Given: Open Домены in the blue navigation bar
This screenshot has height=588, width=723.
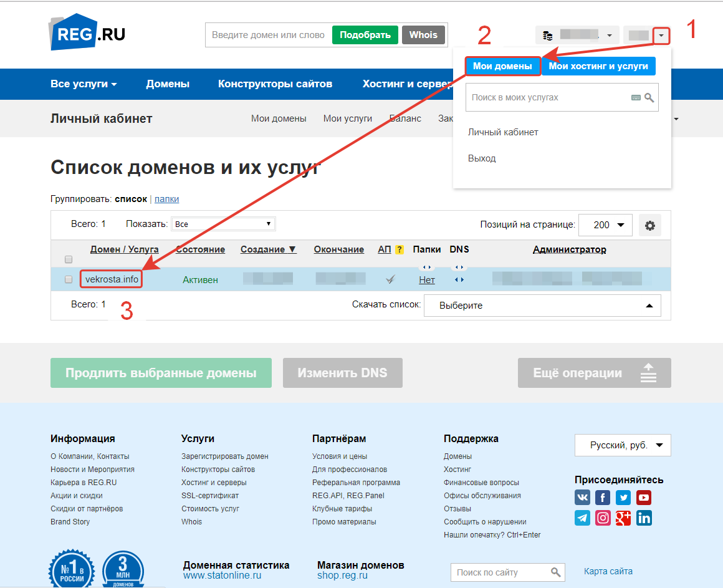Looking at the screenshot, I should coord(168,84).
